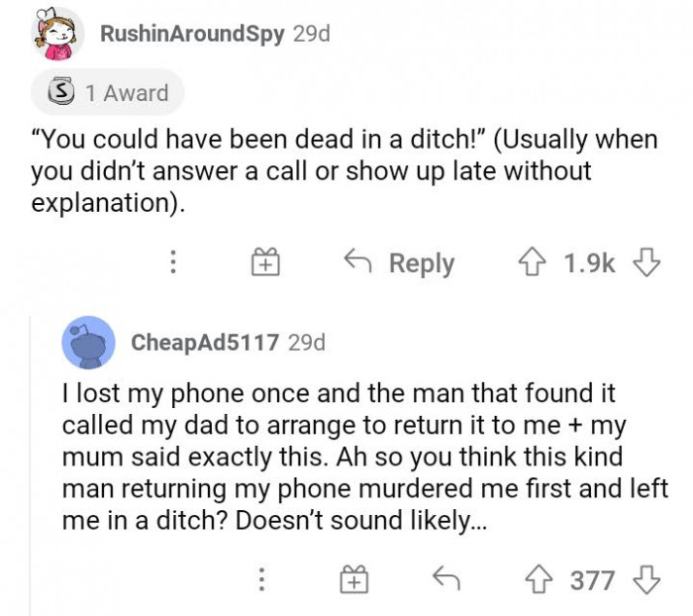Open more options for CheapAd5117's reply

click(262, 580)
